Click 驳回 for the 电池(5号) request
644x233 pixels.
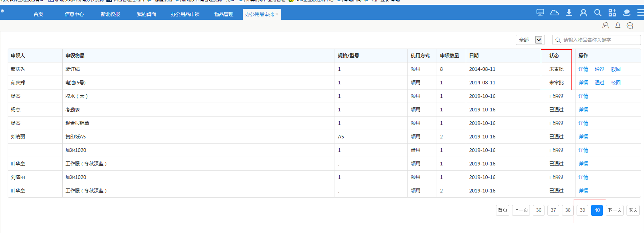(616, 83)
